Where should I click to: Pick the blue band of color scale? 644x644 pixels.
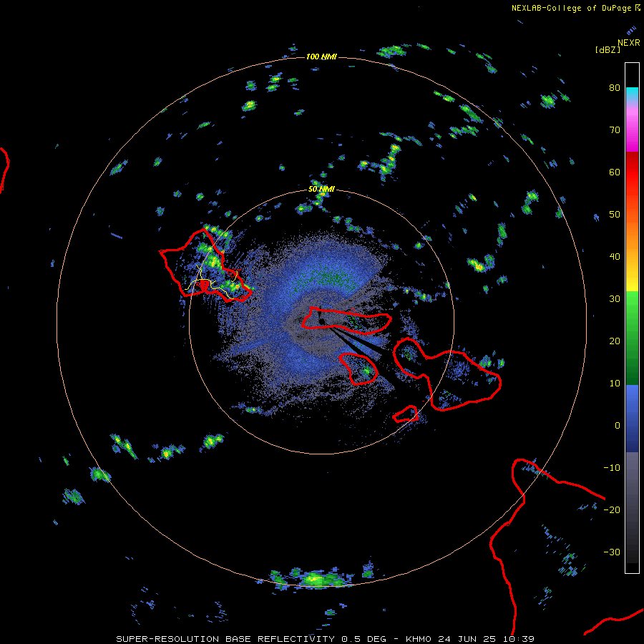click(x=632, y=418)
